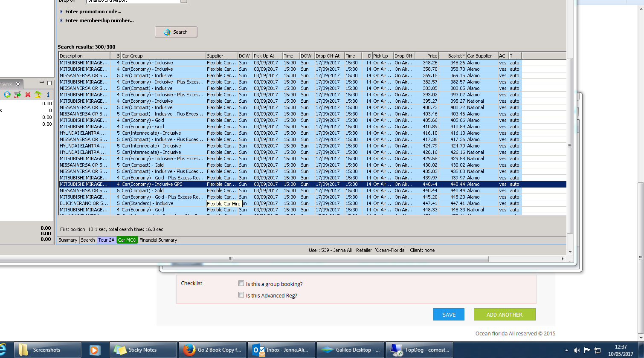Select the 448.33 National Gold row
Viewport: 644px width, 358px height.
click(x=312, y=210)
